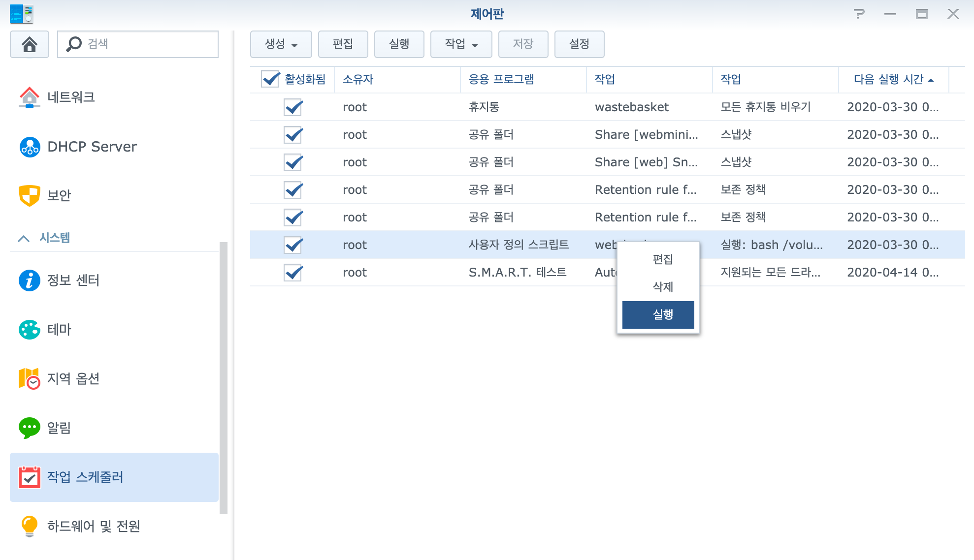This screenshot has height=560, width=974.
Task: Toggle the 활성화됨 header select-all checkbox
Action: [270, 79]
